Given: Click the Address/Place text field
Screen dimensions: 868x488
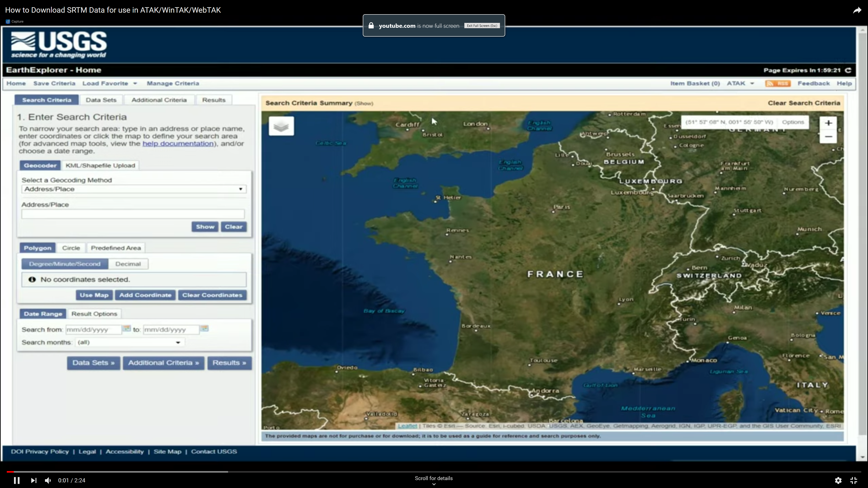Looking at the screenshot, I should point(133,214).
